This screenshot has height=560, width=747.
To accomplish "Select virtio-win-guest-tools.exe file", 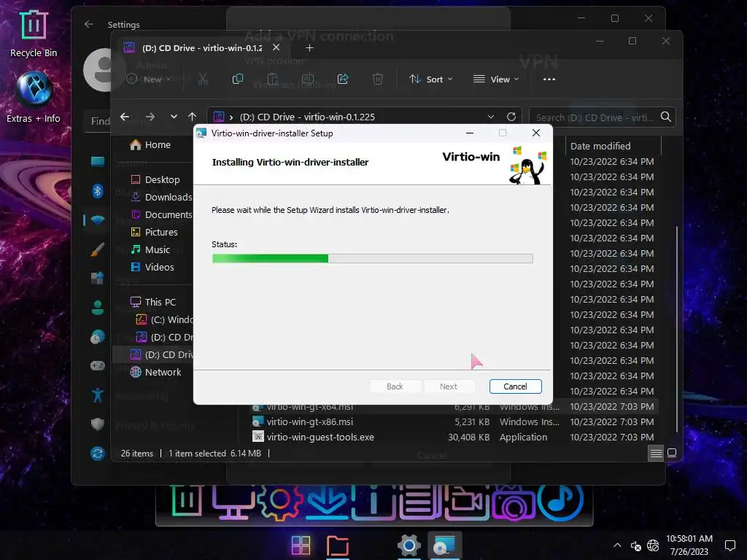I will (320, 437).
